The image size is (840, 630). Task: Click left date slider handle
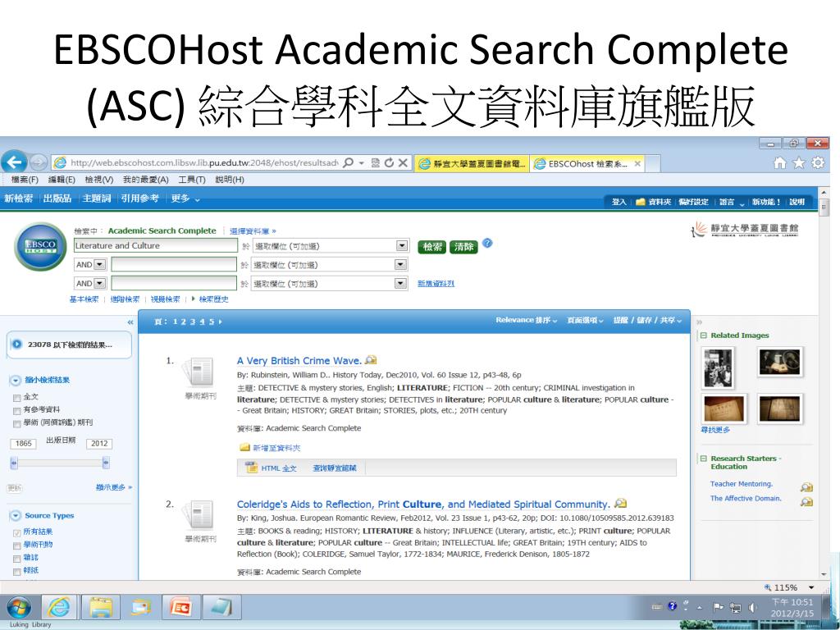pos(14,463)
